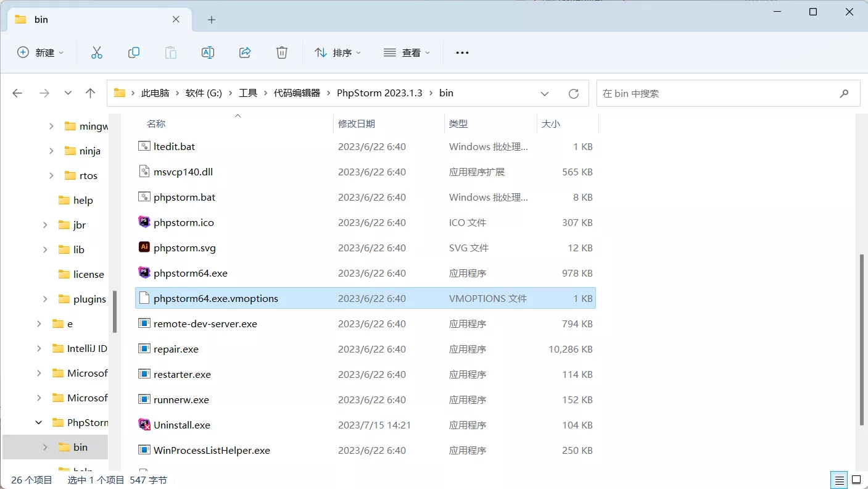Image resolution: width=868 pixels, height=489 pixels.
Task: Switch to details view layout icon
Action: 839,480
